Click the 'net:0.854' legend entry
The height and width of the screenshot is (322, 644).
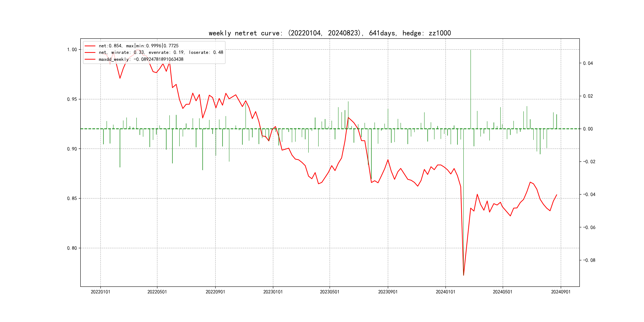coord(138,46)
